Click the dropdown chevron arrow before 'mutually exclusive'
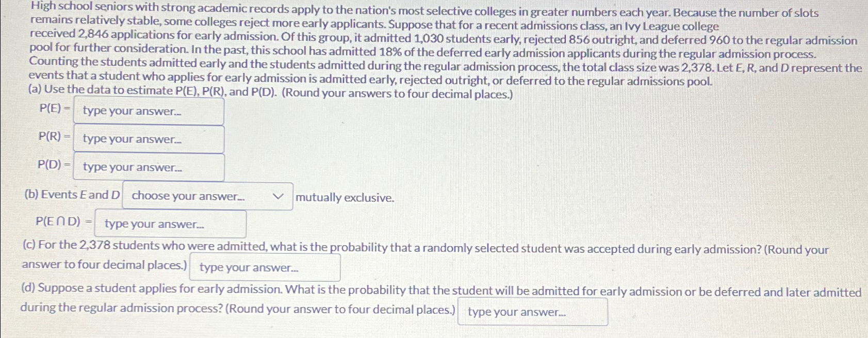This screenshot has width=868, height=338. [278, 197]
